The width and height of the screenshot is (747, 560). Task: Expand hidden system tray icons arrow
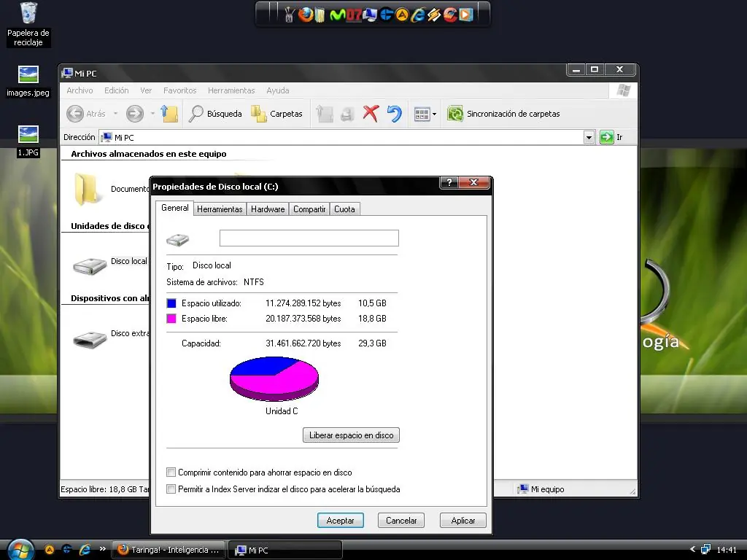tap(693, 549)
